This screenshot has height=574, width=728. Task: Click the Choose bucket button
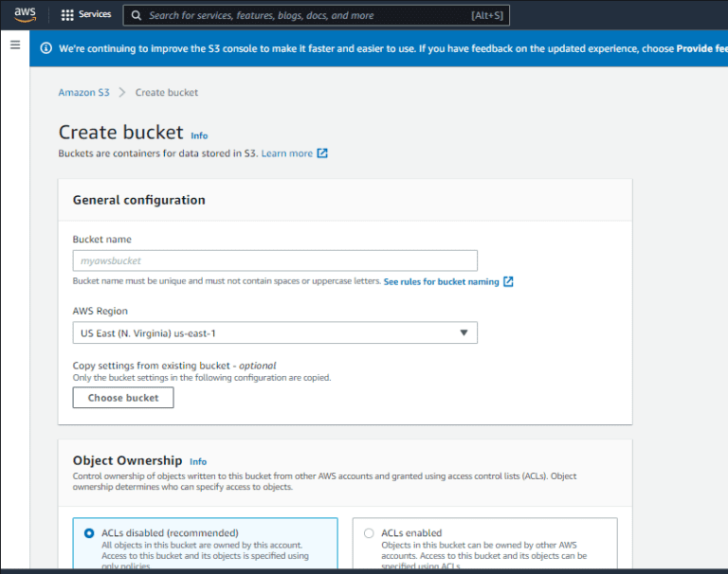[x=123, y=398]
